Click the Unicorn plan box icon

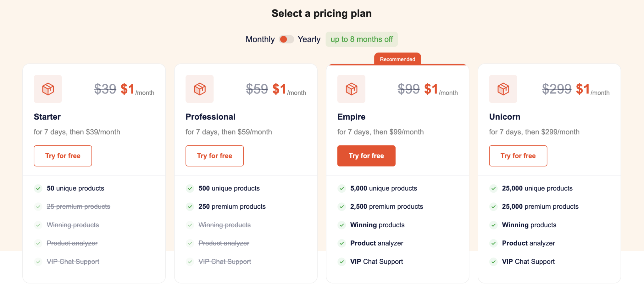pyautogui.click(x=503, y=89)
